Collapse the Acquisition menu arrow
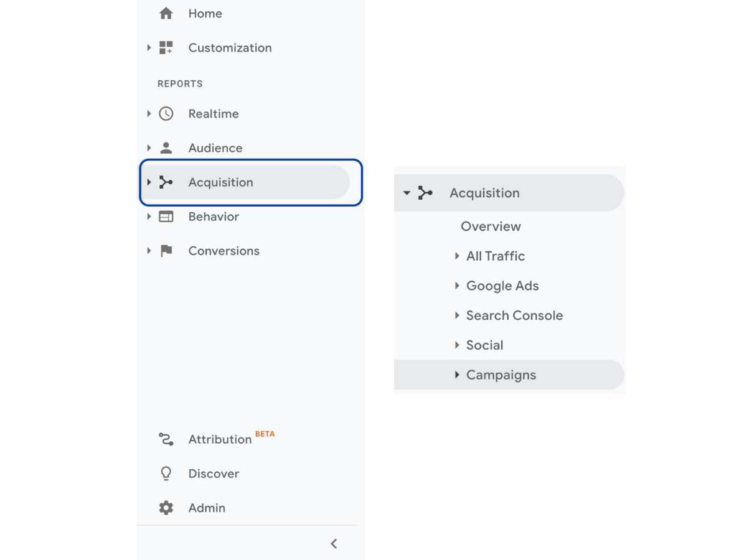The height and width of the screenshot is (560, 747). 406,192
